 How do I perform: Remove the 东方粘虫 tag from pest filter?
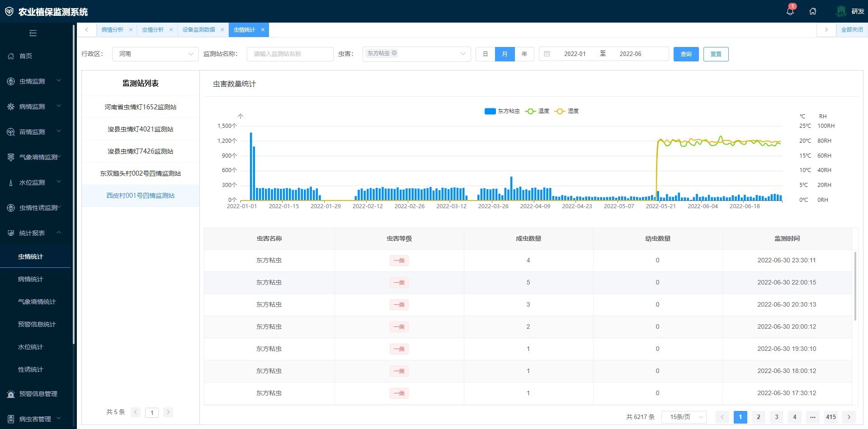tap(394, 53)
